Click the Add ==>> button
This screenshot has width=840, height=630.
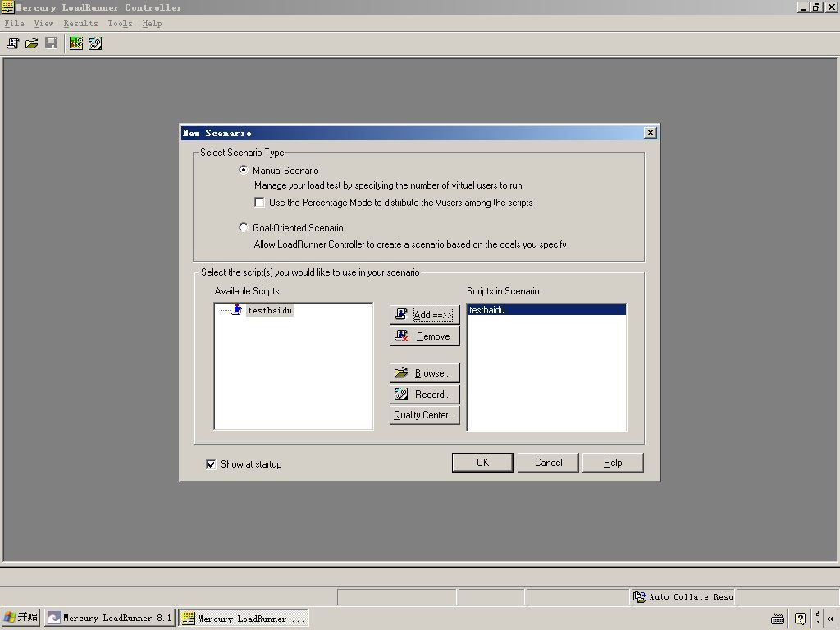424,314
